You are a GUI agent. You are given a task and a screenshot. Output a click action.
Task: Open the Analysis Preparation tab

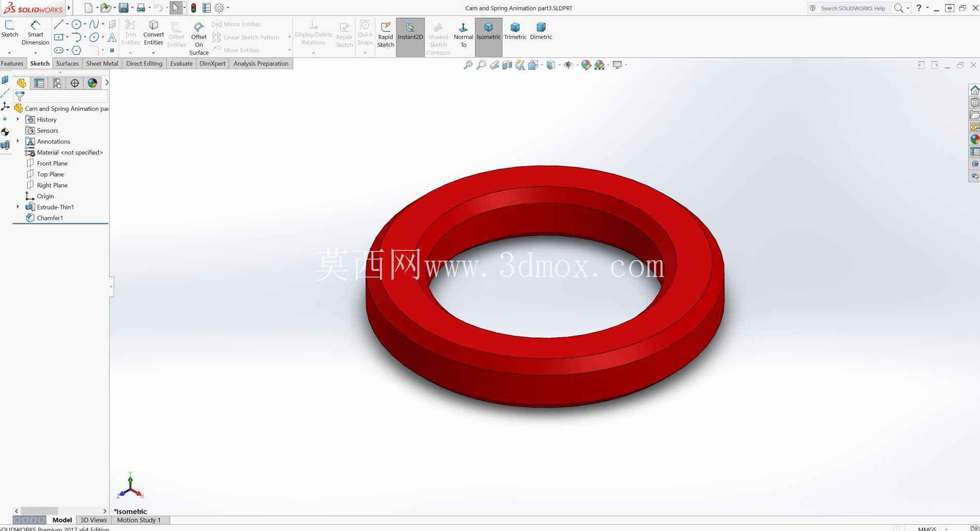[x=261, y=64]
